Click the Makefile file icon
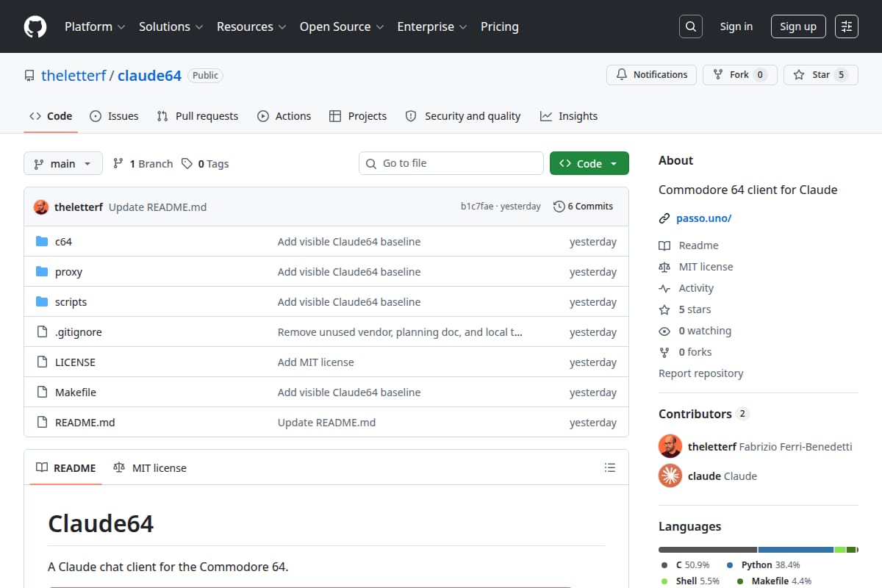Viewport: 882px width, 588px height. [42, 392]
